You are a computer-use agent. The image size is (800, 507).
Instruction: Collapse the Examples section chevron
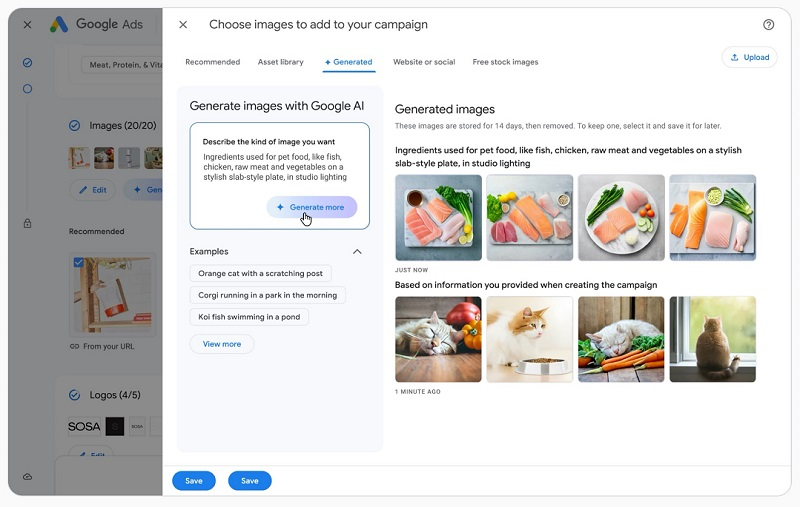(357, 252)
